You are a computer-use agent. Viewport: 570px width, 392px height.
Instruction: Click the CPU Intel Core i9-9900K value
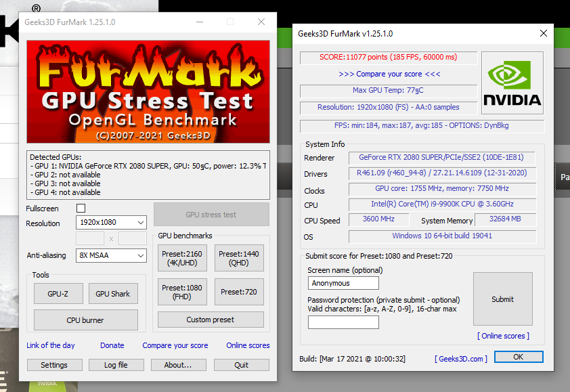(x=442, y=204)
